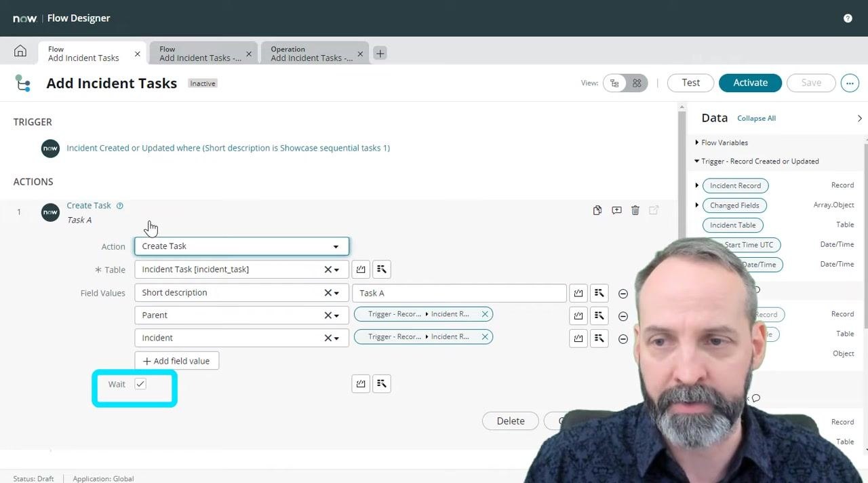Screen dimensions: 868x483
Task: Select the first Flow Add Incident Tasks tab
Action: [83, 54]
